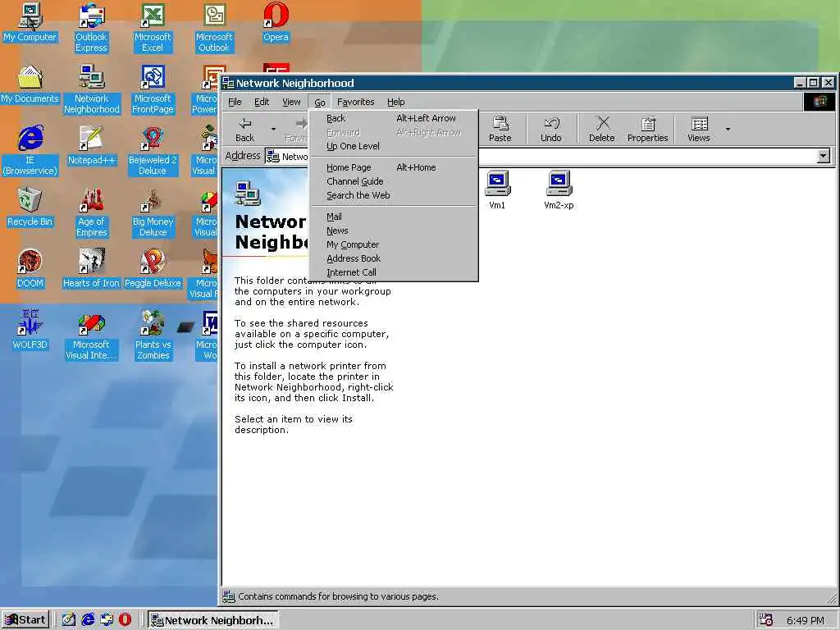The height and width of the screenshot is (630, 840).
Task: Open the Favorites menu
Action: (x=356, y=102)
